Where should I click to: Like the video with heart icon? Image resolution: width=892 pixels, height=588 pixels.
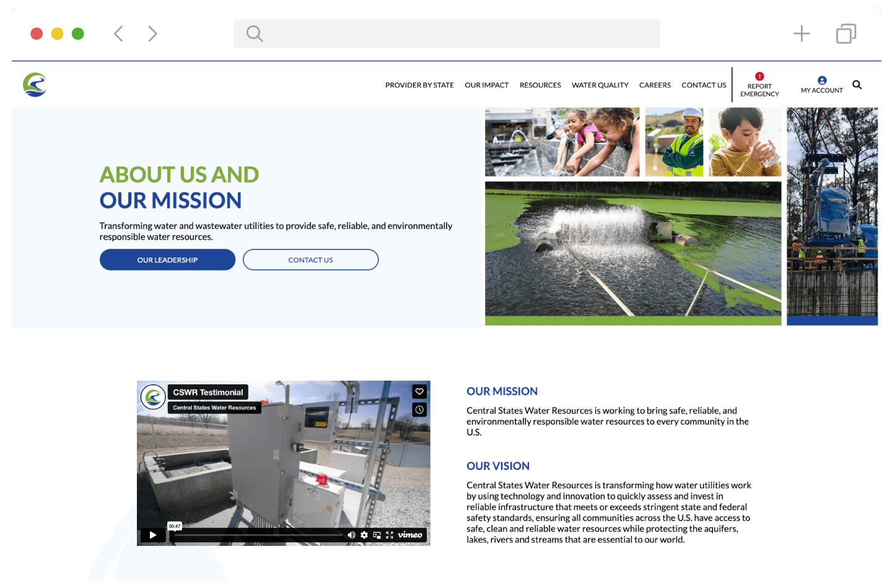pos(419,391)
